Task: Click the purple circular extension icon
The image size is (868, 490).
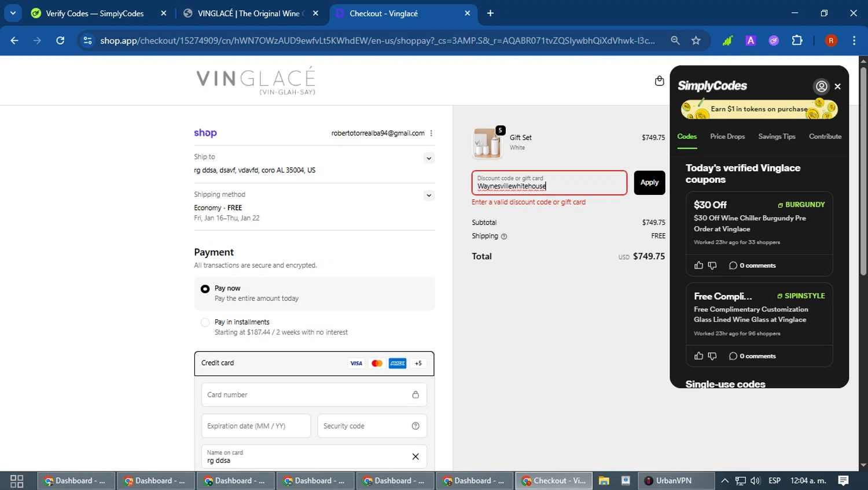Action: 774,40
